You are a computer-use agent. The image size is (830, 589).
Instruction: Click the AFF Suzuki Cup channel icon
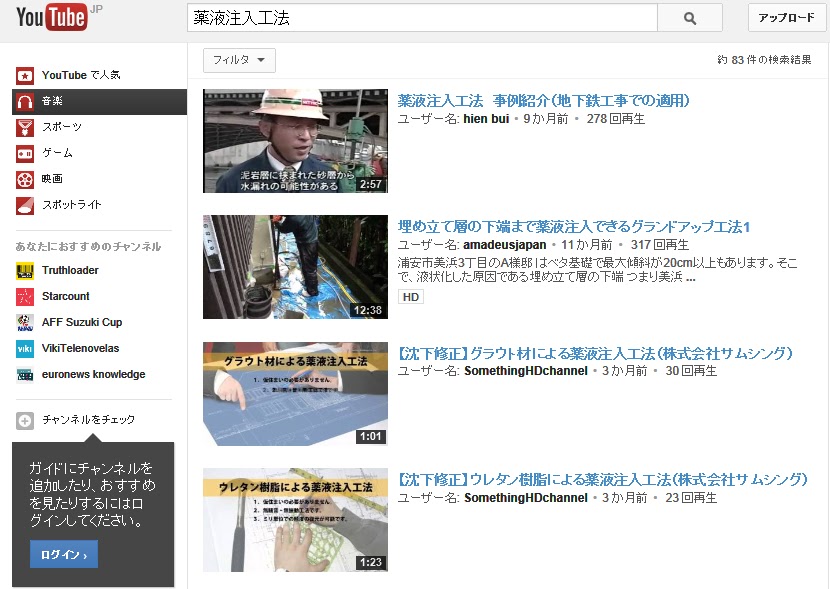pos(25,323)
